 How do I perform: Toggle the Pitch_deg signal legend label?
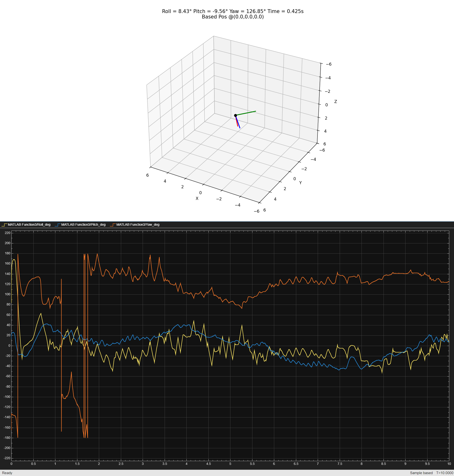pyautogui.click(x=83, y=225)
